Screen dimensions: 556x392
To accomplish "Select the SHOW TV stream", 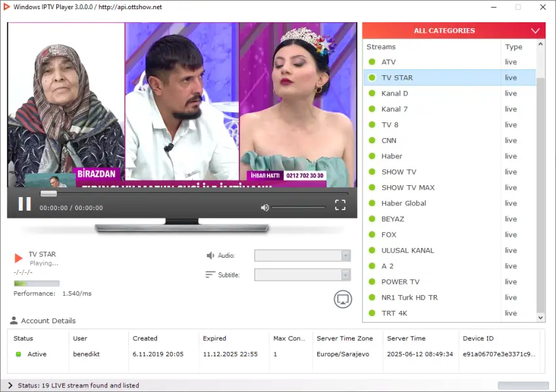I will 449,171.
